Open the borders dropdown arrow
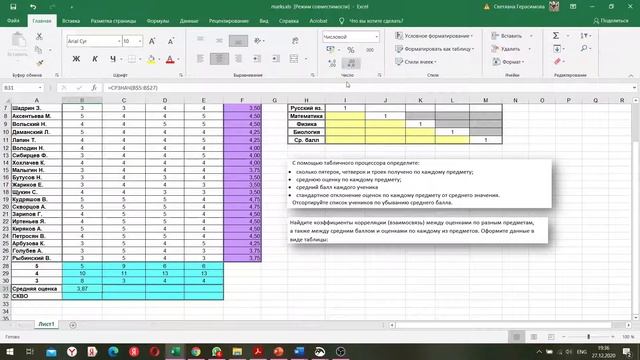Screen dimensions: 640x360 click(x=140, y=60)
